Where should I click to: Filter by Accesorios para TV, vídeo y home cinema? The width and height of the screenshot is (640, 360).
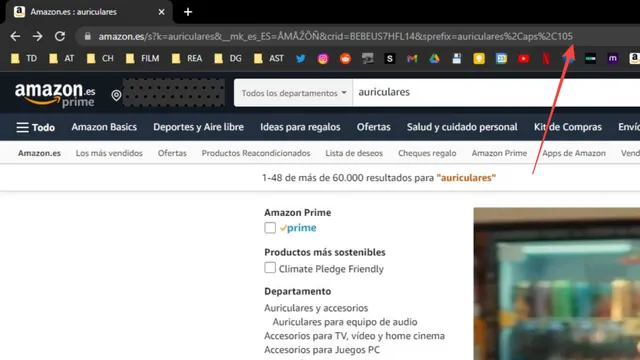click(x=354, y=336)
